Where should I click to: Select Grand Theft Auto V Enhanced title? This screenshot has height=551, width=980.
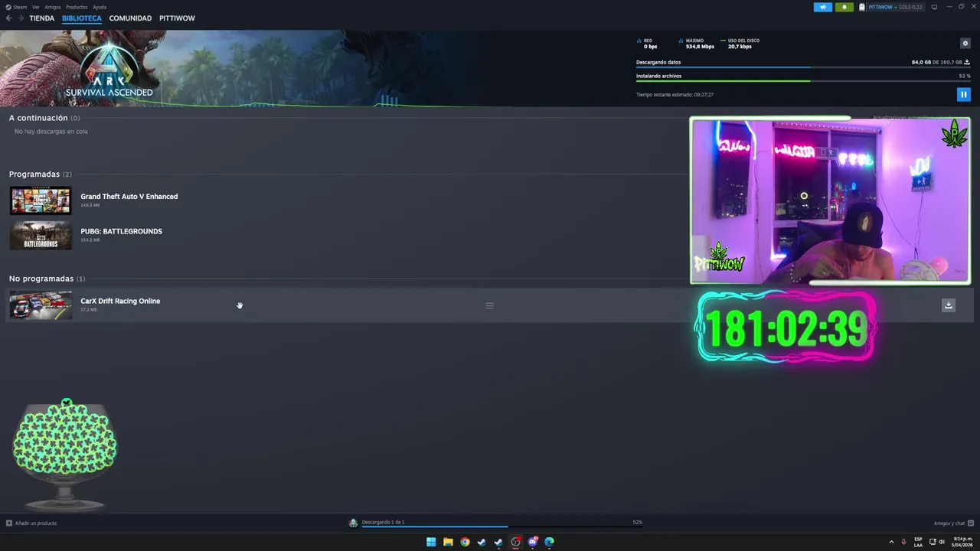coord(129,197)
